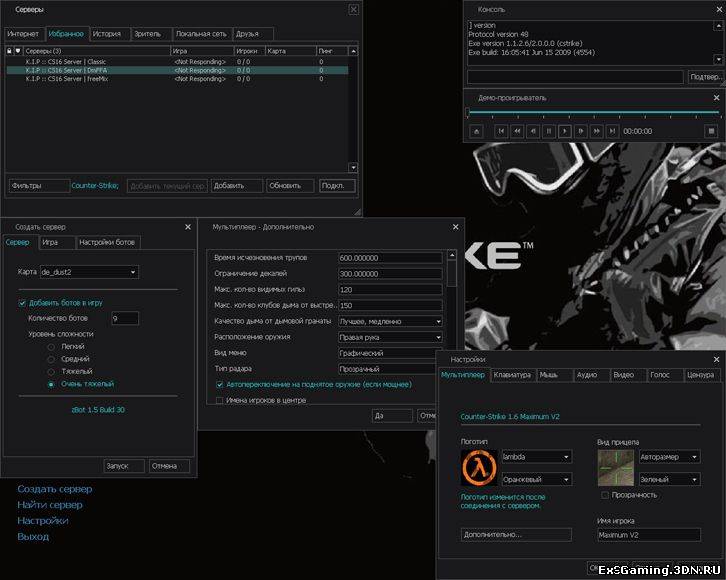
Task: Click the 'Имя игрока' Maximum V2 field
Action: 649,535
